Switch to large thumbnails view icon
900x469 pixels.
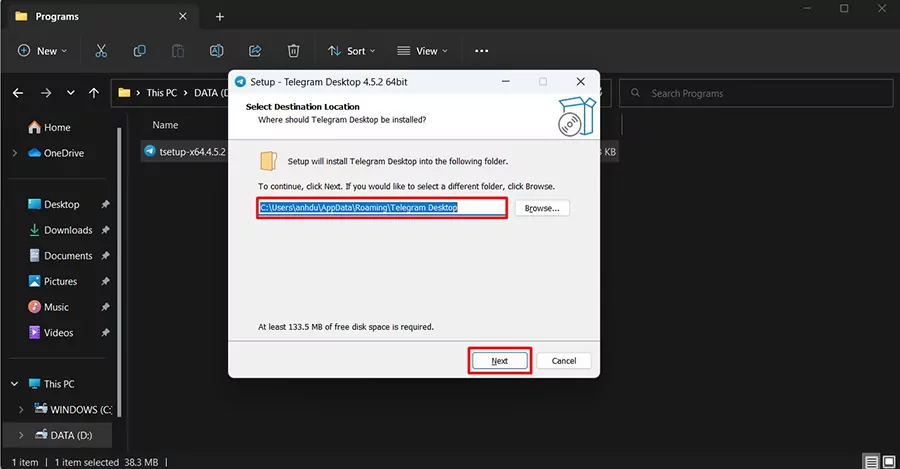pyautogui.click(x=889, y=462)
